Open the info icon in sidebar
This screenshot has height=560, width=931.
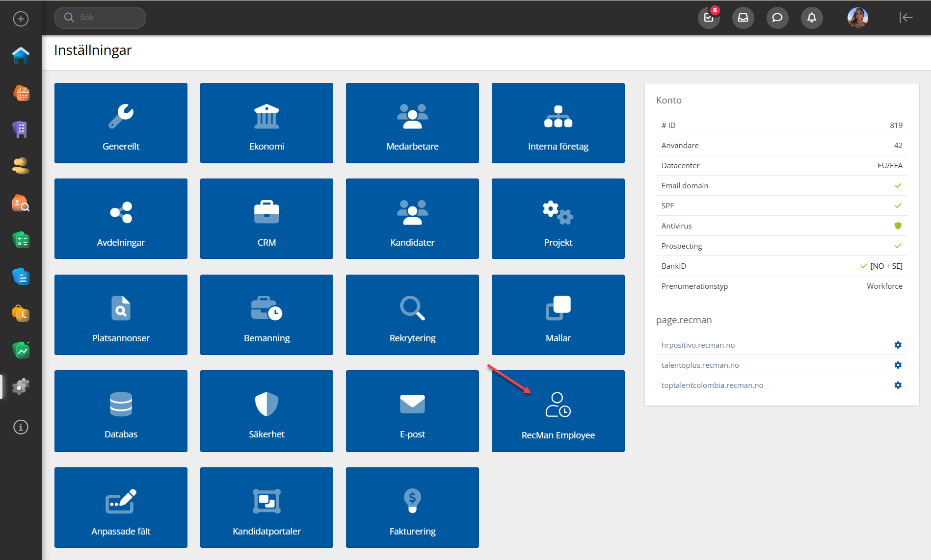21,427
